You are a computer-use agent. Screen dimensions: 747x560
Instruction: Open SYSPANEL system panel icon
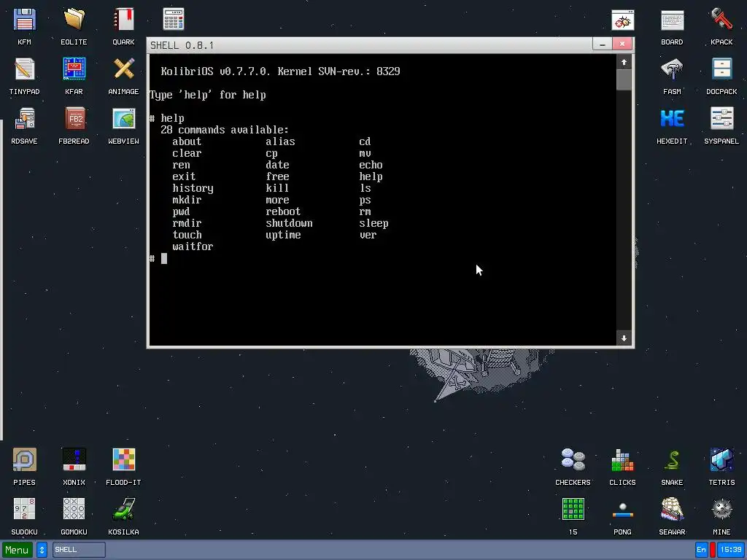pos(721,119)
